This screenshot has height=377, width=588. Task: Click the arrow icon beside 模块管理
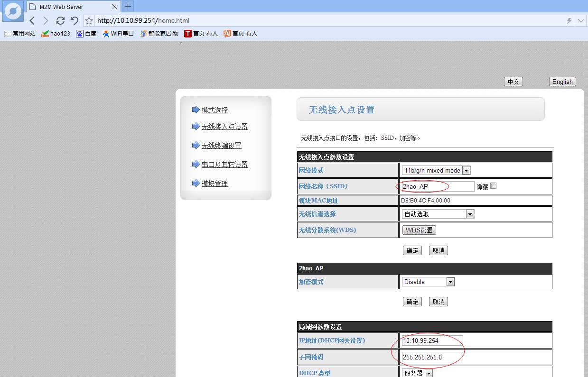196,183
